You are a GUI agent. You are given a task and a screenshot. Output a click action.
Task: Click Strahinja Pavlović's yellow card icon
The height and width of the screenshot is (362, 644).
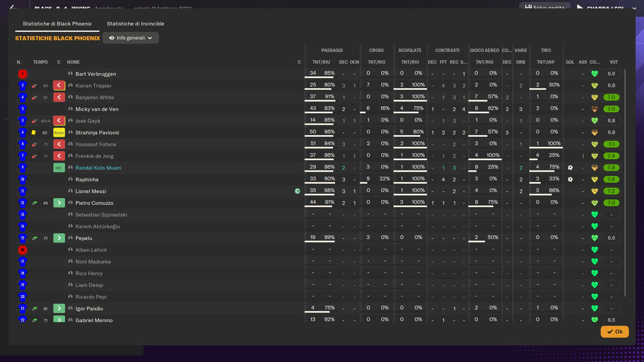(34, 133)
